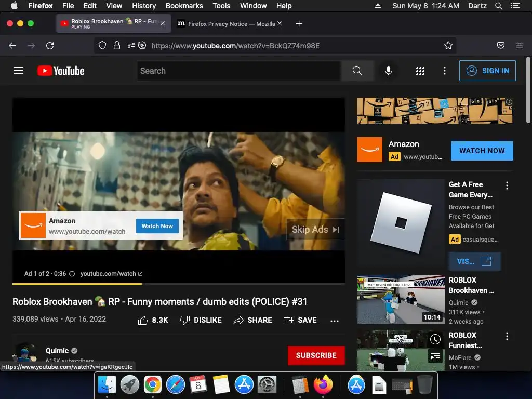Image resolution: width=532 pixels, height=399 pixels.
Task: Click the Dislike thumbs-down button
Action: (x=201, y=320)
